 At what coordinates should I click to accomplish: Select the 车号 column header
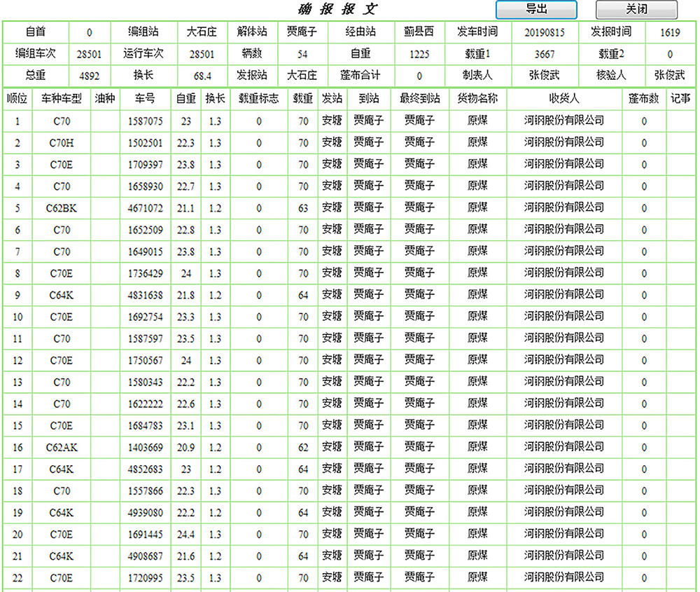pos(145,99)
